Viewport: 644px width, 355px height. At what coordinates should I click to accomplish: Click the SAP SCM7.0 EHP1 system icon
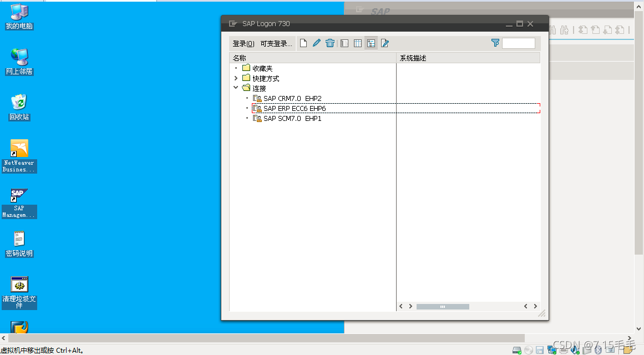(257, 118)
